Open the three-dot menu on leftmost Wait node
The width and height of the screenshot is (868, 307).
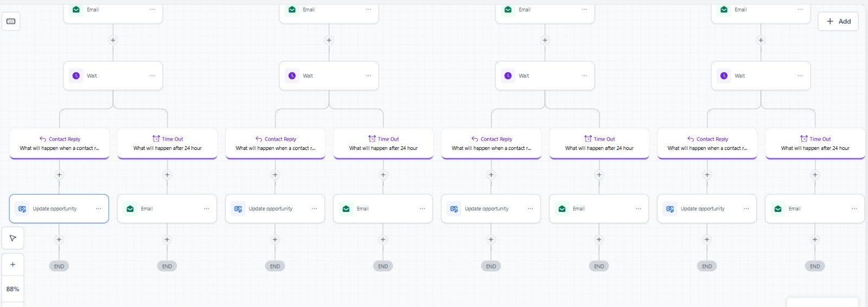click(152, 76)
